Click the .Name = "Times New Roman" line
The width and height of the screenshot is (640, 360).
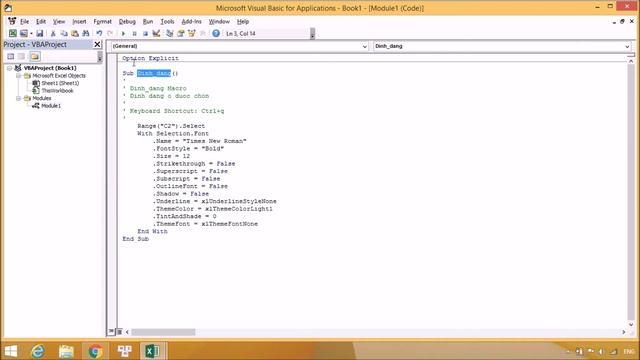pyautogui.click(x=200, y=141)
